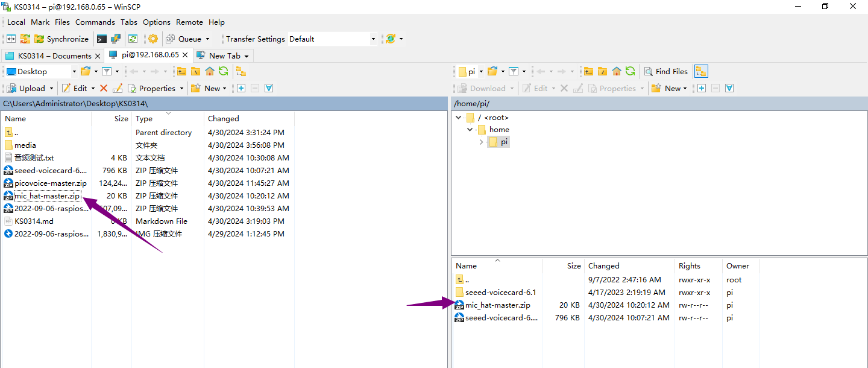This screenshot has height=368, width=868.
Task: Click the Queue toolbar button
Action: [184, 39]
